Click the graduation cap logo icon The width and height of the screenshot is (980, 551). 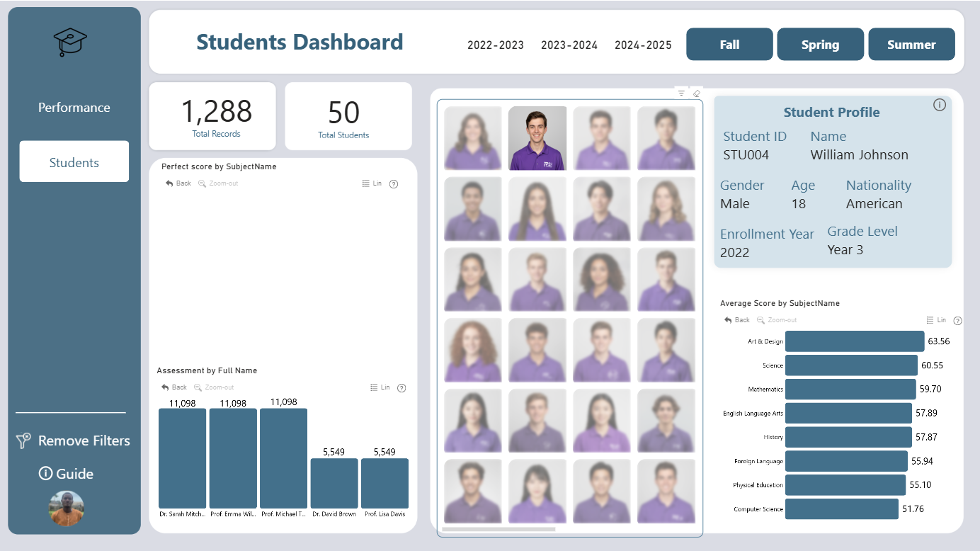(70, 42)
